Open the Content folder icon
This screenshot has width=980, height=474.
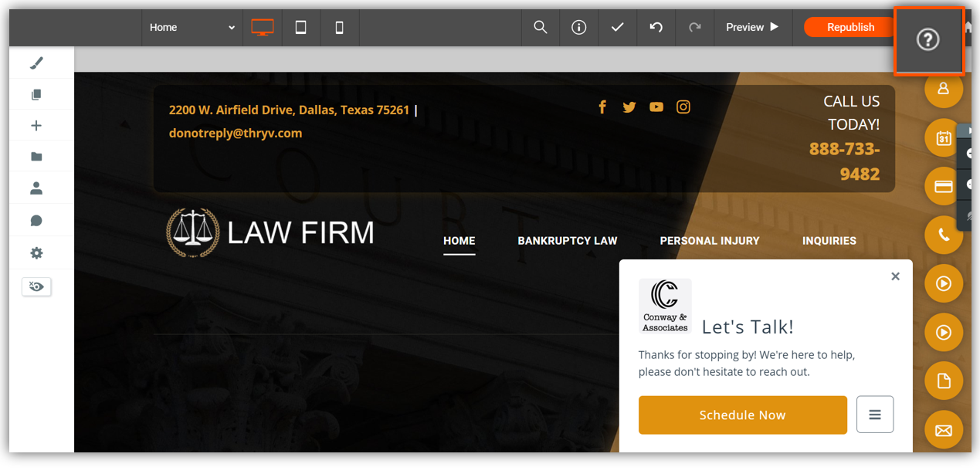pyautogui.click(x=36, y=157)
